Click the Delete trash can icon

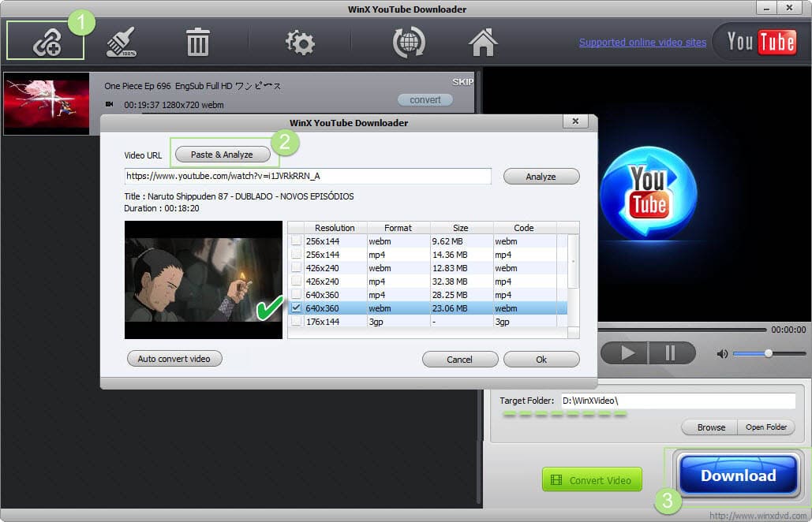(x=197, y=42)
